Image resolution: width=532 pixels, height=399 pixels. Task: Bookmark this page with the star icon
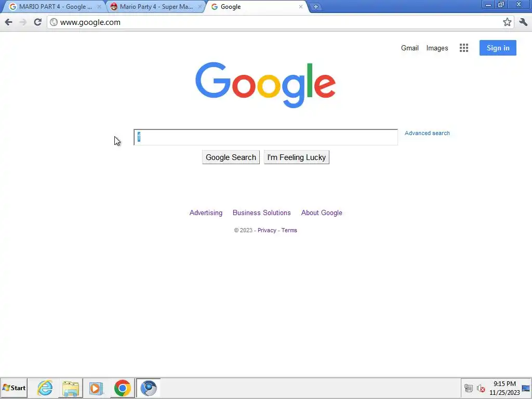[507, 22]
